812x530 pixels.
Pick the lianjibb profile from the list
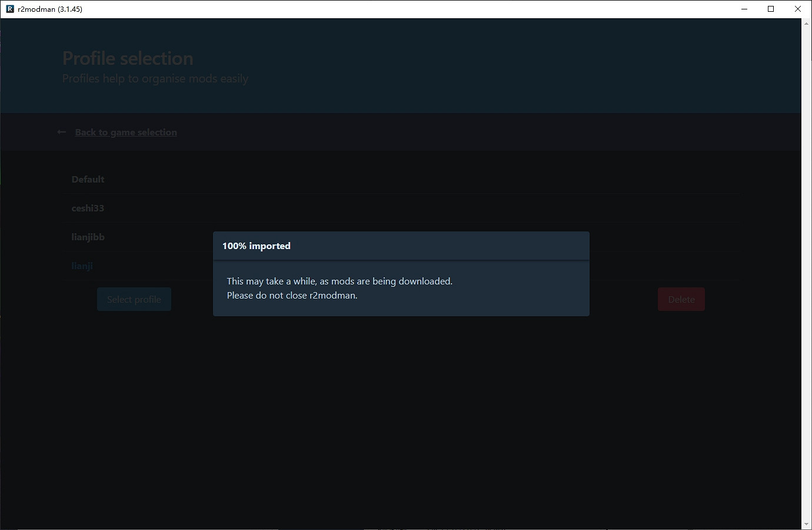point(88,237)
